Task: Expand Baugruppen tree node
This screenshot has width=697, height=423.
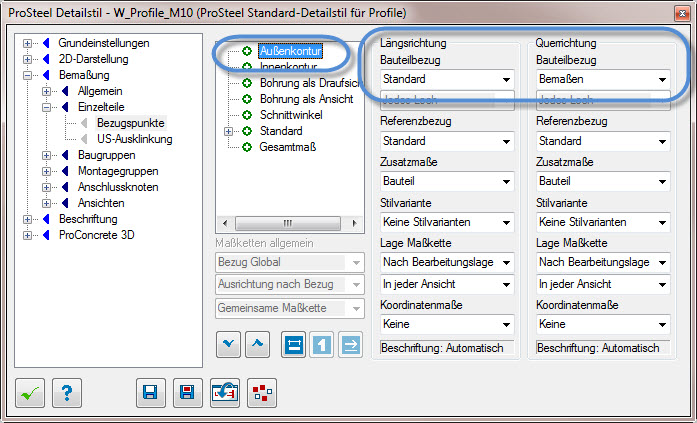Action: tap(47, 156)
